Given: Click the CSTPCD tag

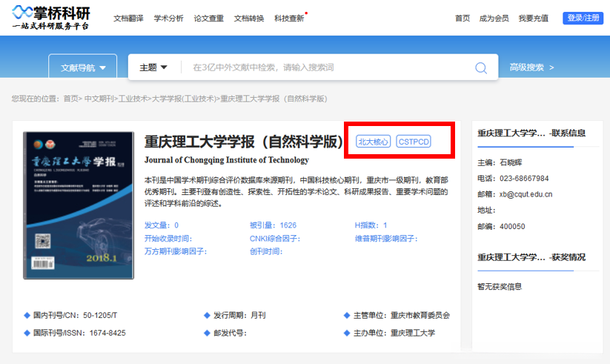Looking at the screenshot, I should [x=414, y=142].
